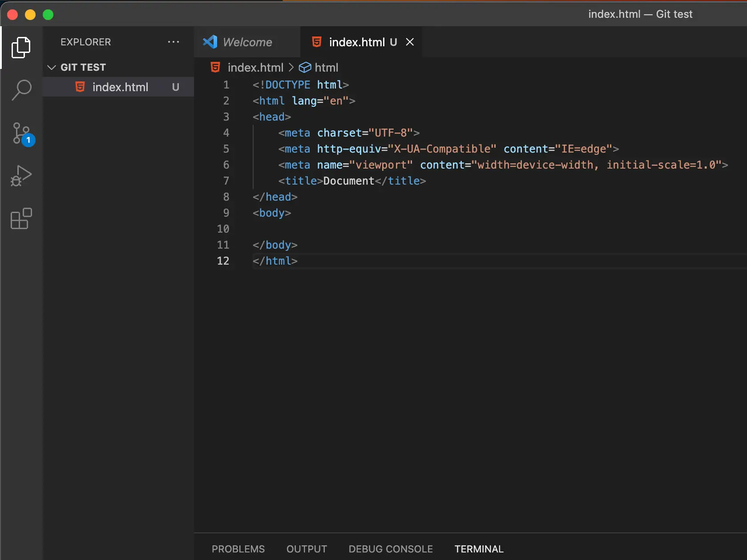The height and width of the screenshot is (560, 747).
Task: Click the HTML icon on index.html tab
Action: point(316,42)
